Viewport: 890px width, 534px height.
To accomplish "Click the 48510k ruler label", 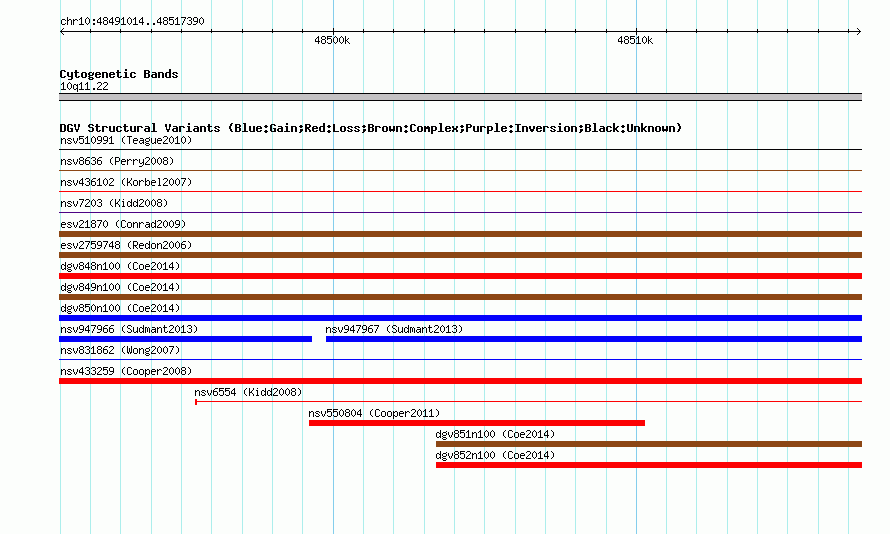I will point(635,40).
